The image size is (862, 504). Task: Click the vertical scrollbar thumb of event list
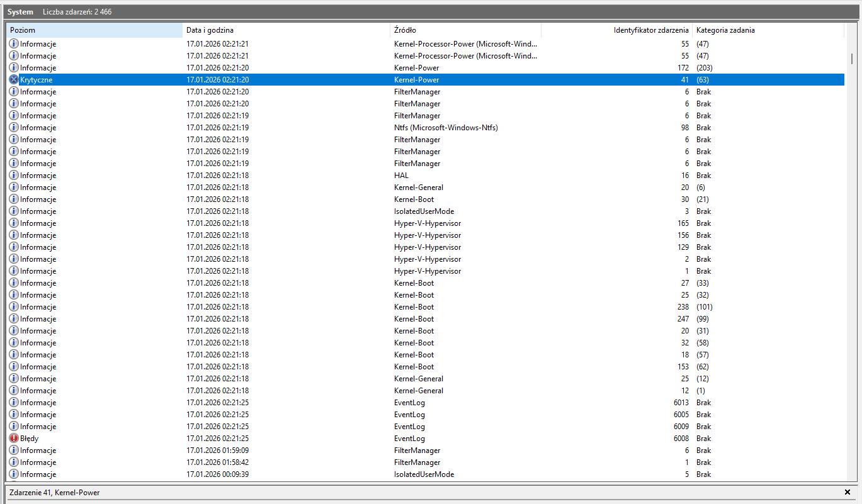[x=852, y=59]
